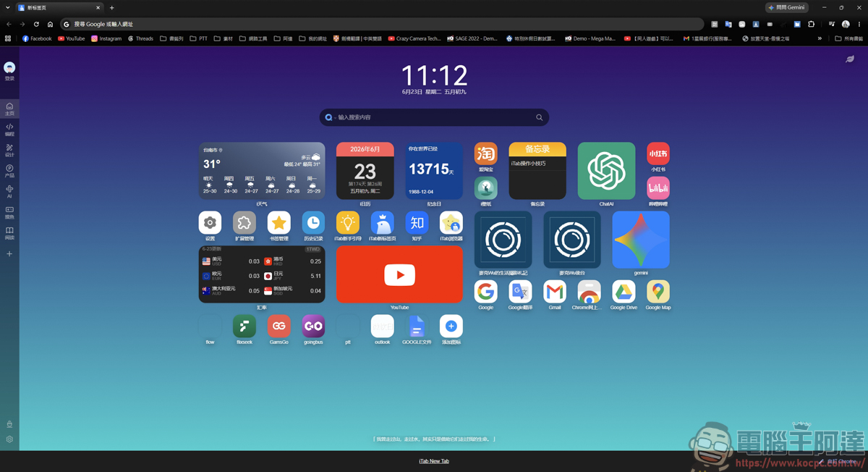Open the Threads bookmark

point(140,38)
